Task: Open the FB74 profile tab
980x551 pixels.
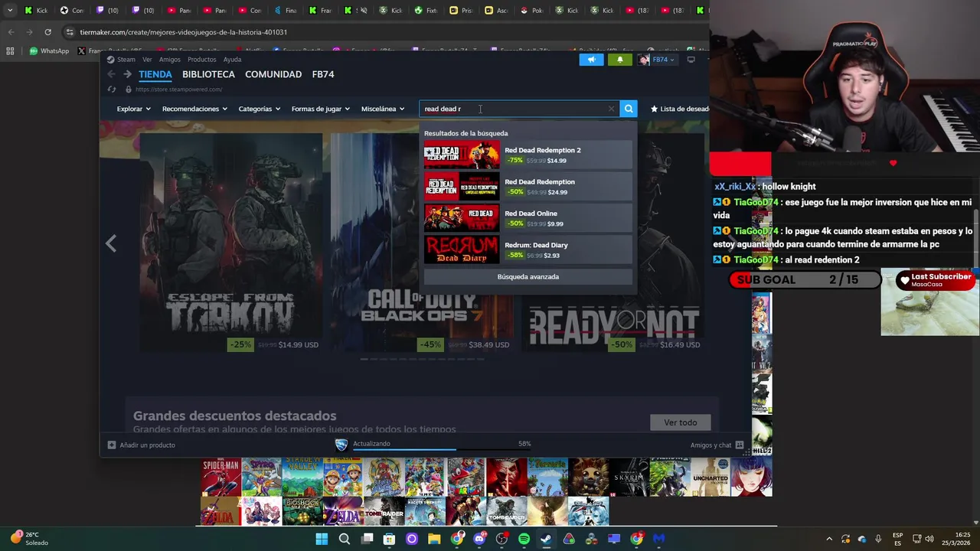Action: [x=323, y=74]
